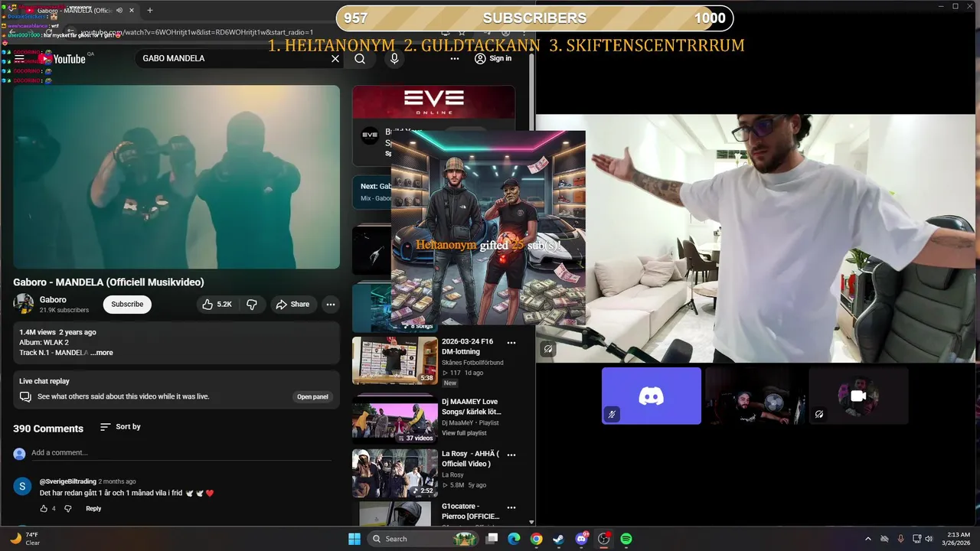Play the MANDELA music video player
980x551 pixels.
[176, 177]
